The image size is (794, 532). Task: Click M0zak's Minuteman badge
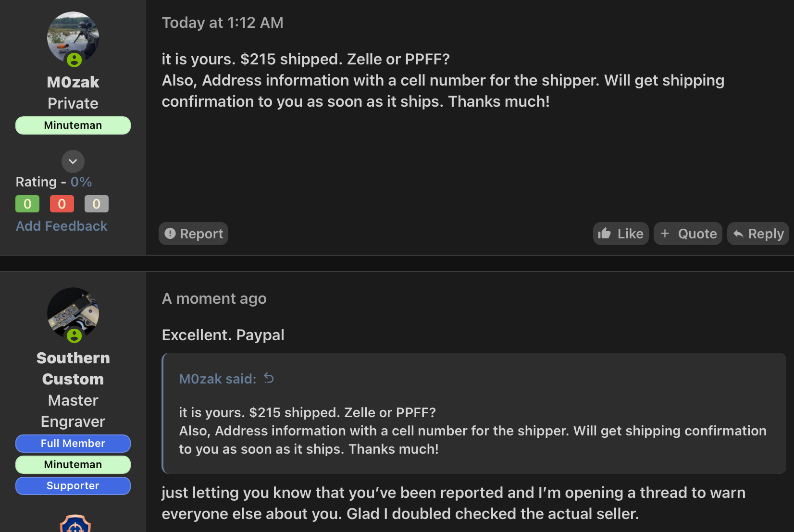coord(73,125)
